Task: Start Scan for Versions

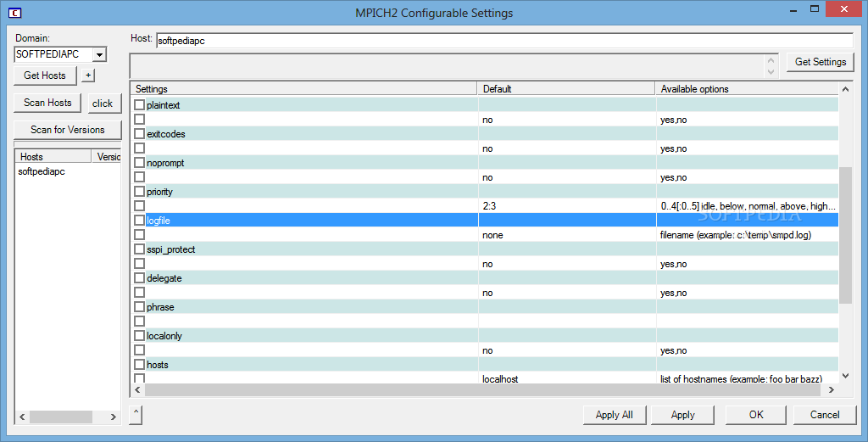Action: coord(68,130)
